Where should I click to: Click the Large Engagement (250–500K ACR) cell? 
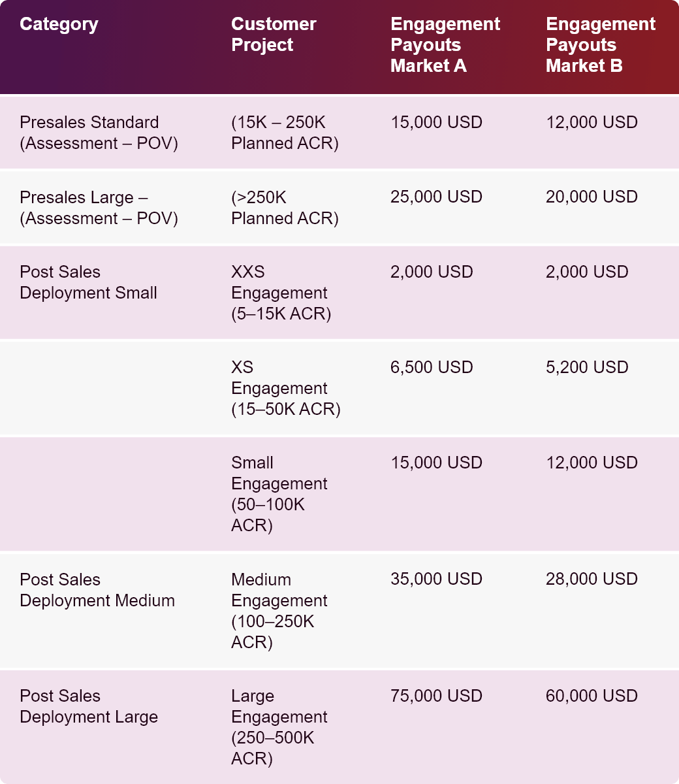click(x=279, y=727)
